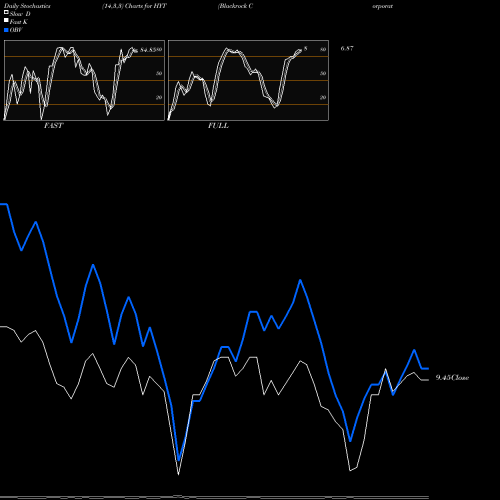Click the 'FAST' chart caption
Image resolution: width=500 pixels, height=500 pixels.
click(53, 126)
